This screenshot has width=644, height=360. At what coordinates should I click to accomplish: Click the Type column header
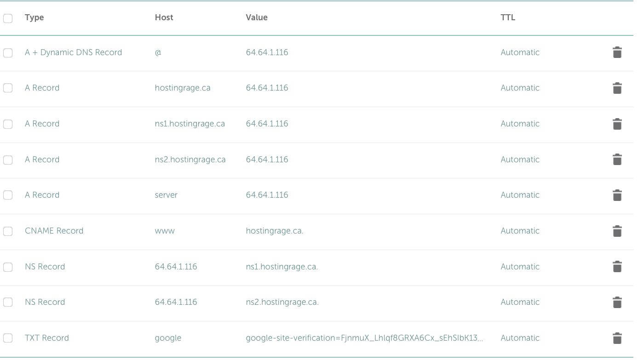pos(34,17)
